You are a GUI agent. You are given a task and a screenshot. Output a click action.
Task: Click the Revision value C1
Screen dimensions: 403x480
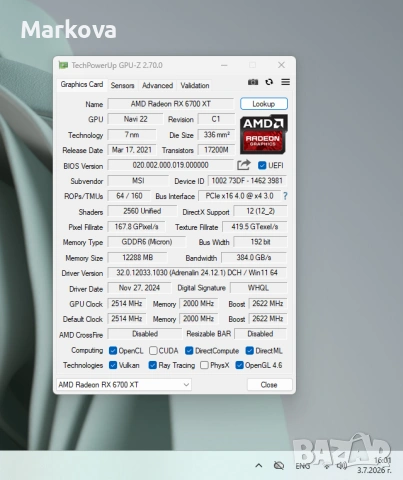(x=216, y=119)
